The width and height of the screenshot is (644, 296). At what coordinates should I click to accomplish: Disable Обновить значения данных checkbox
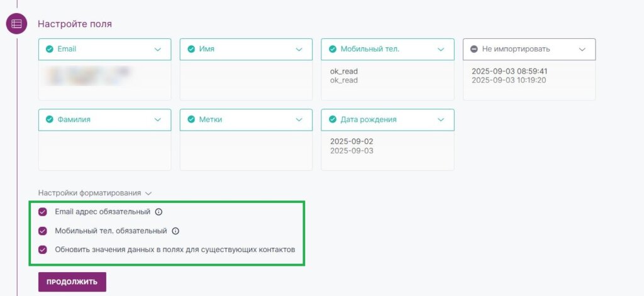coord(43,249)
